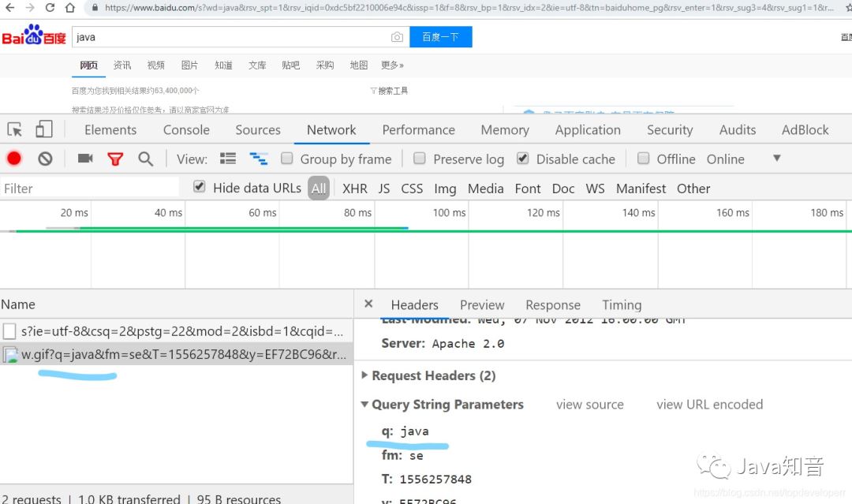This screenshot has height=504, width=852.
Task: Enable Preserve log checkbox
Action: click(x=419, y=158)
